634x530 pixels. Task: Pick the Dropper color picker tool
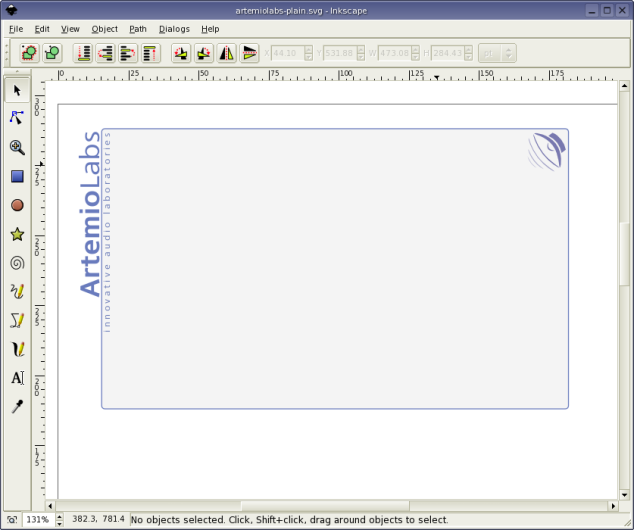pyautogui.click(x=17, y=407)
